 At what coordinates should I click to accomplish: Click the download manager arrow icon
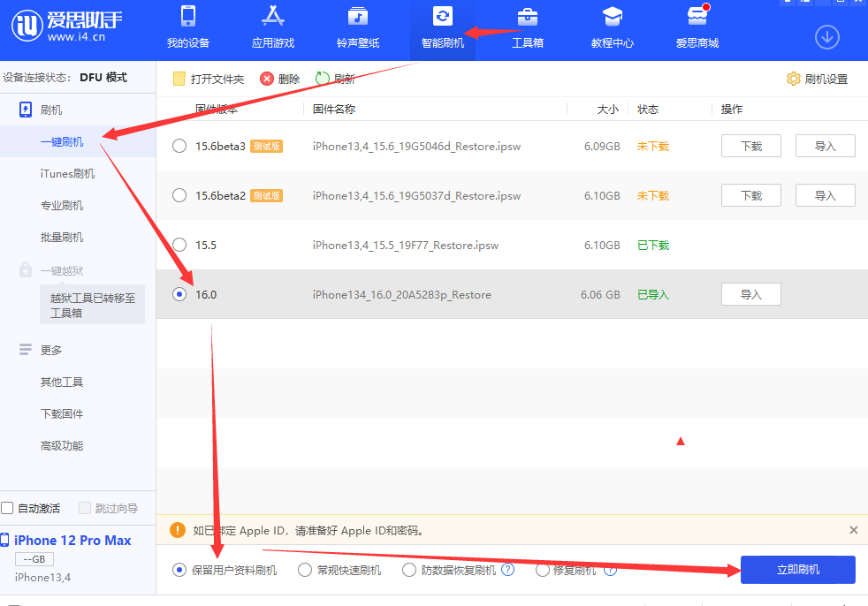[x=827, y=37]
